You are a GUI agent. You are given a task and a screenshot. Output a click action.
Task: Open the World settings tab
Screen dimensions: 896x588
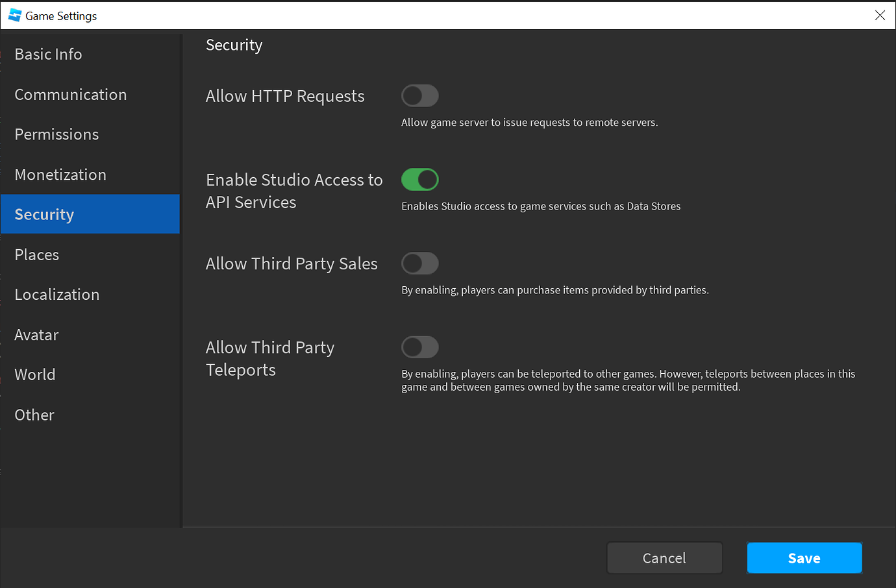[35, 374]
